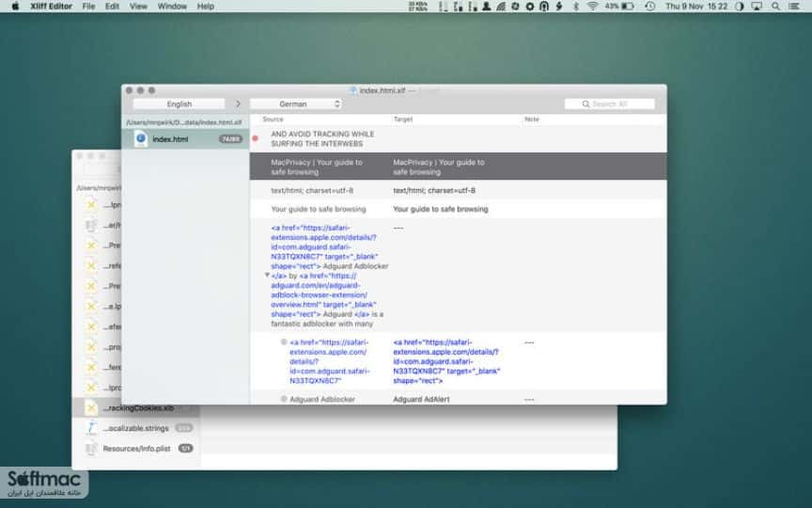The width and height of the screenshot is (812, 508).
Task: Click the user silhouette menu bar icon
Action: tap(486, 7)
